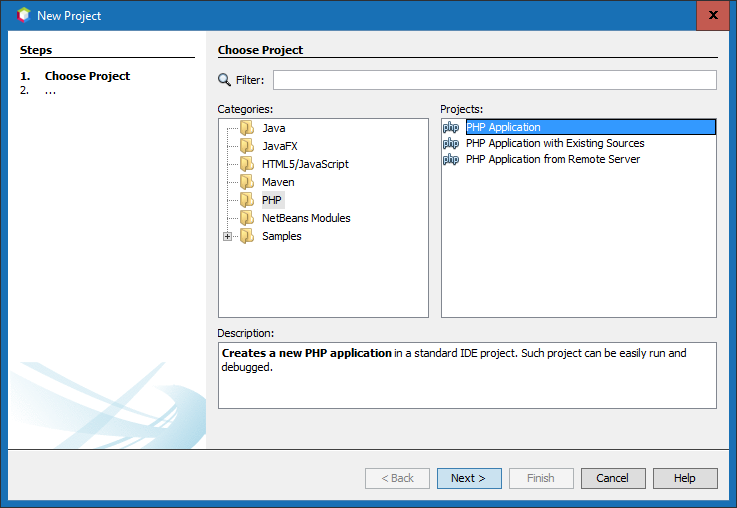Screen dimensions: 737x508
Task: Choose the PHP Application project type
Action: [591, 127]
